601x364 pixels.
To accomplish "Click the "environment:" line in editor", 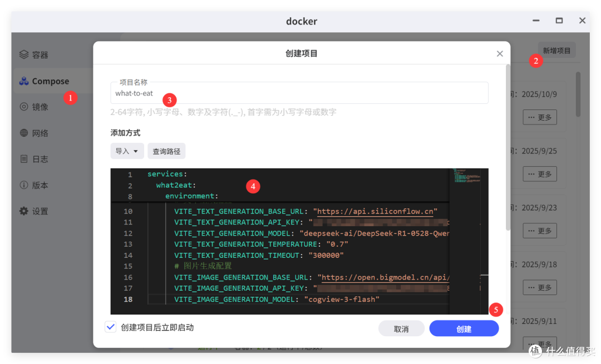I will click(x=191, y=196).
